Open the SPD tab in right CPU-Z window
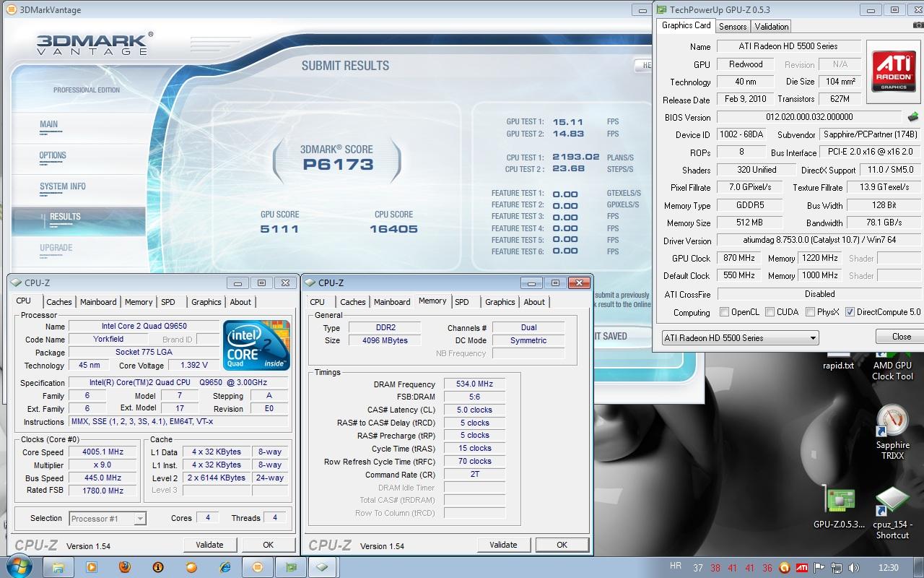 (x=462, y=302)
